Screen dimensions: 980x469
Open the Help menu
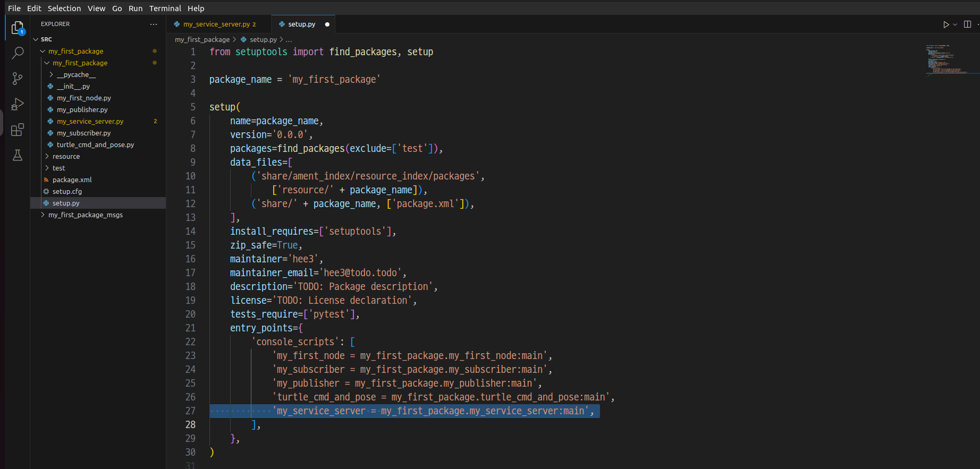196,8
